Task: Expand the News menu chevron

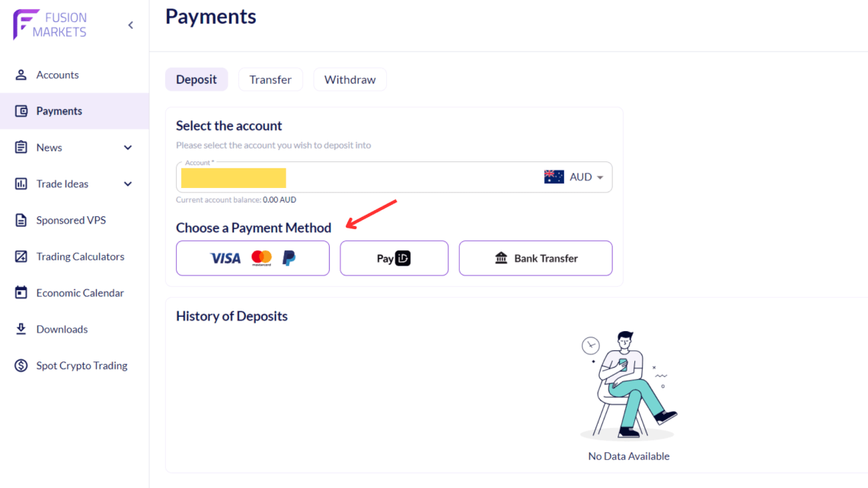Action: (127, 147)
